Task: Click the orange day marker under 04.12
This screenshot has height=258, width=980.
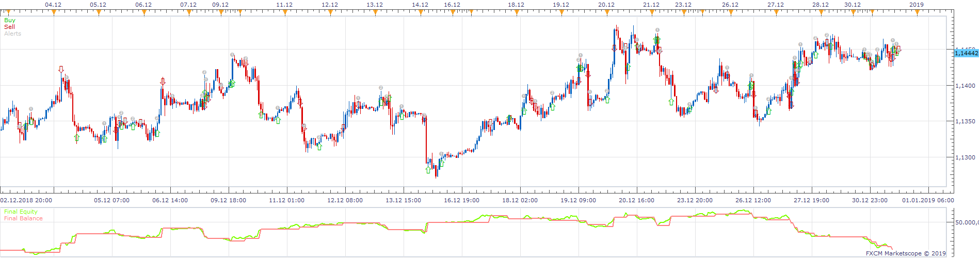Action: pos(54,13)
